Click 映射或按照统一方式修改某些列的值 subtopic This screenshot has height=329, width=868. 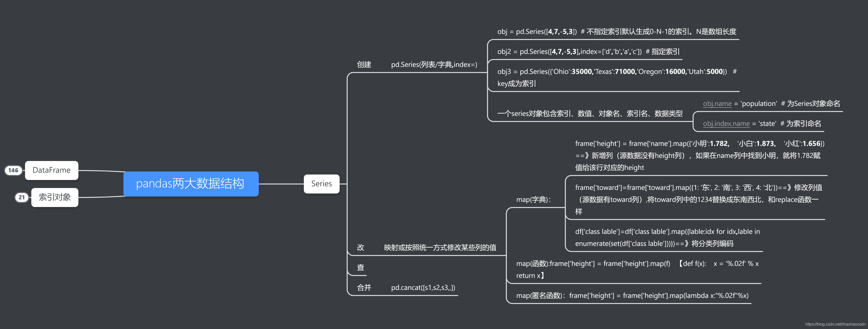point(440,247)
